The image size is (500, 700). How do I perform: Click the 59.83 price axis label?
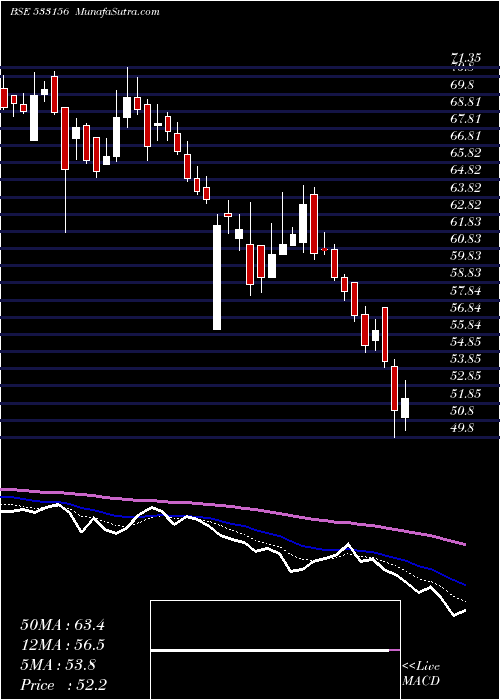[x=466, y=256]
